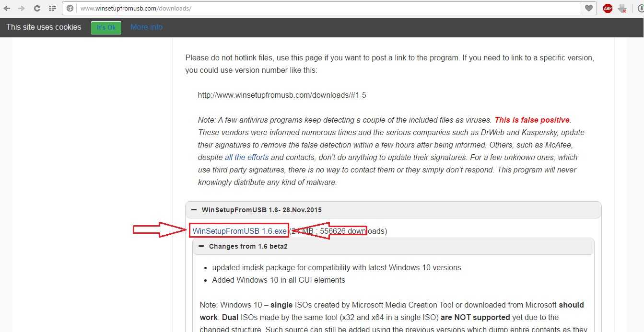Open the speed dial grid icon
Screen dimensions: 644x332
click(52, 8)
